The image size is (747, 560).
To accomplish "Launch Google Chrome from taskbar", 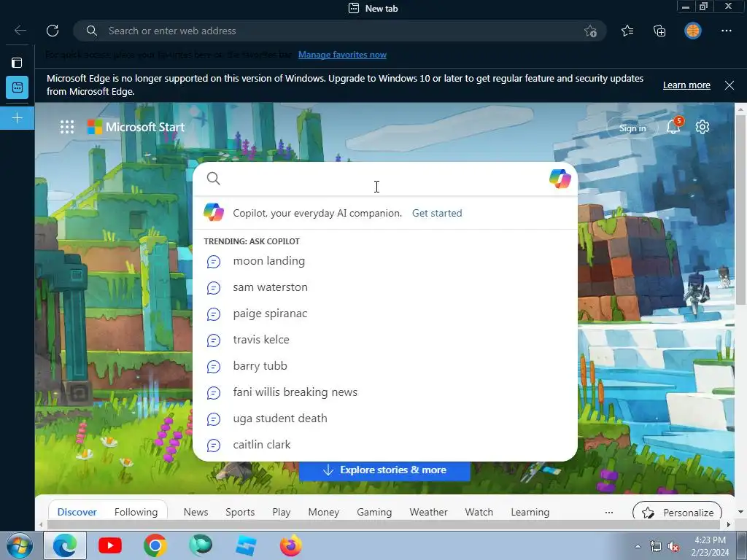I will (x=155, y=545).
